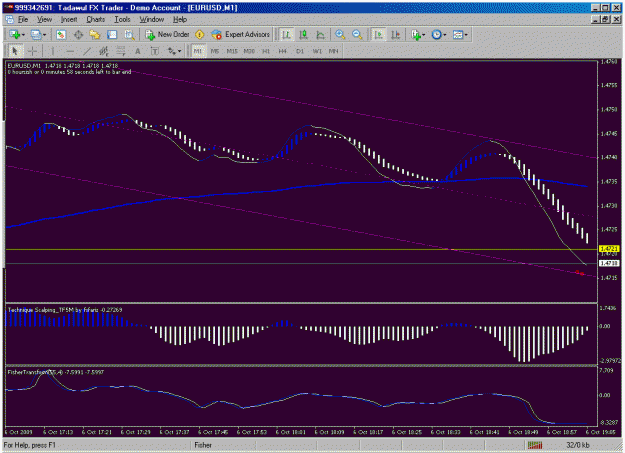Viewport: 625px width, 453px height.
Task: Draw a trendline tool
Action: pos(87,51)
